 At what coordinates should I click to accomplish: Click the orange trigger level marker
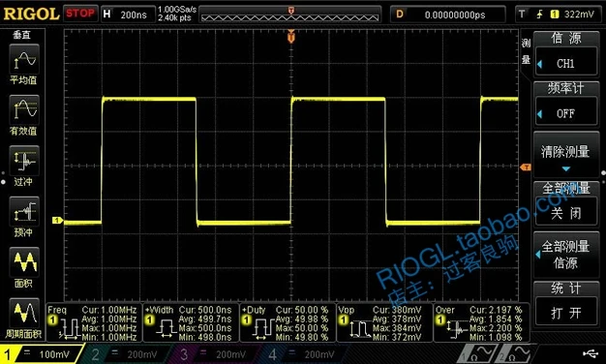[x=526, y=167]
